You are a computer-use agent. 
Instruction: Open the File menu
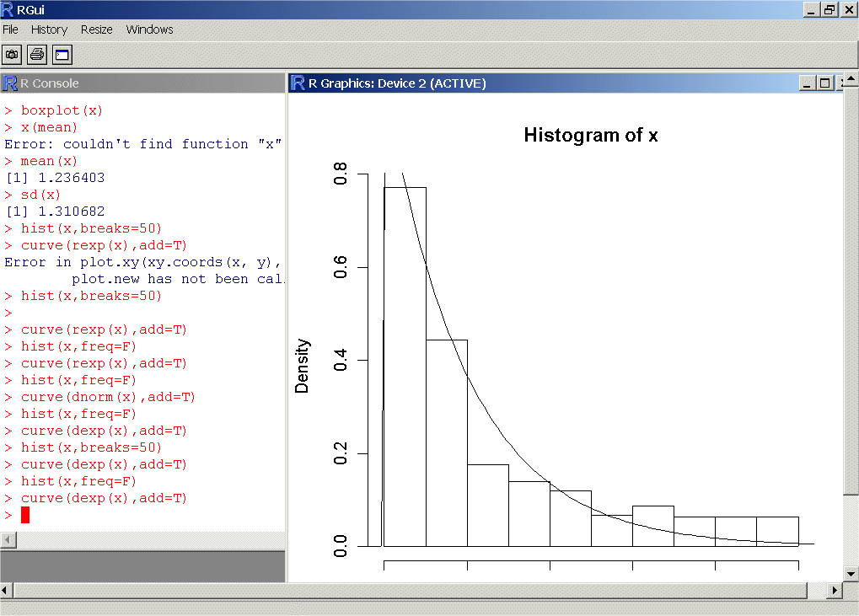tap(10, 29)
